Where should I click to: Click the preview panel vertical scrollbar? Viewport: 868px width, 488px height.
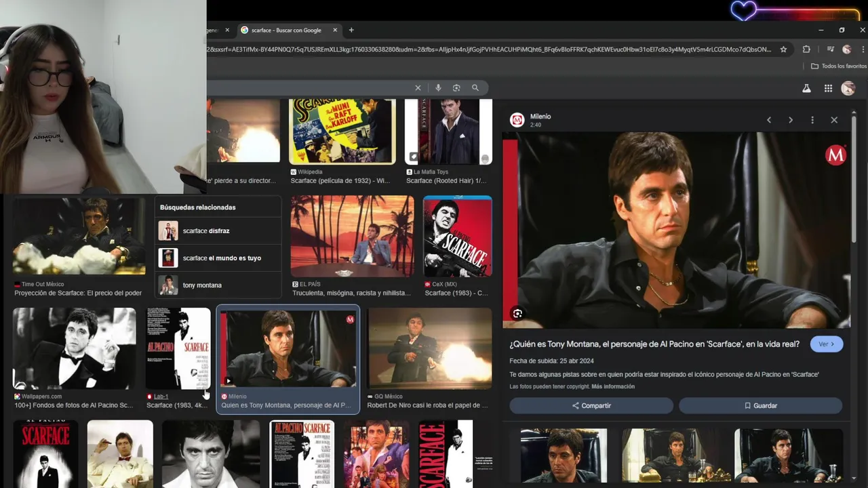(854, 180)
